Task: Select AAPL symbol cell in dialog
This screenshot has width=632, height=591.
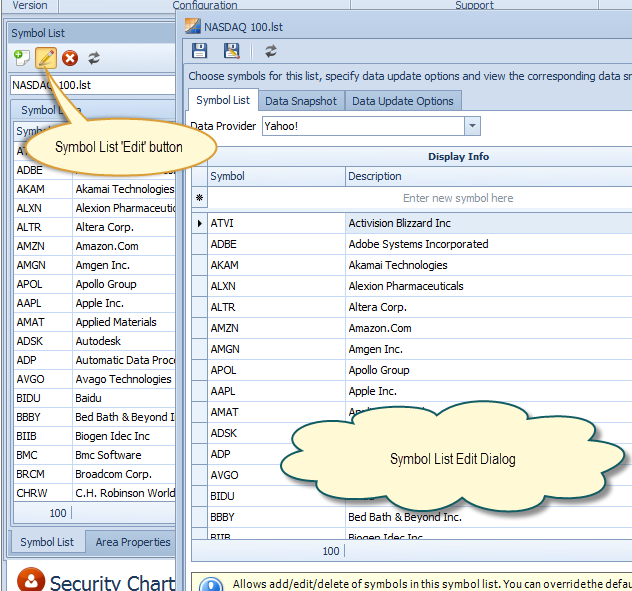Action: [276, 391]
